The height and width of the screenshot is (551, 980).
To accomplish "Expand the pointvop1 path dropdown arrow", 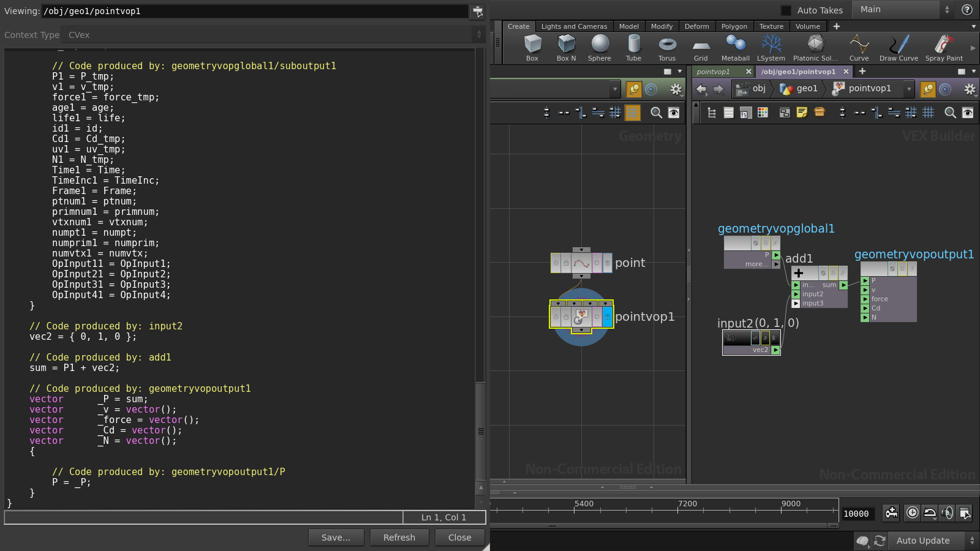I will pos(909,89).
